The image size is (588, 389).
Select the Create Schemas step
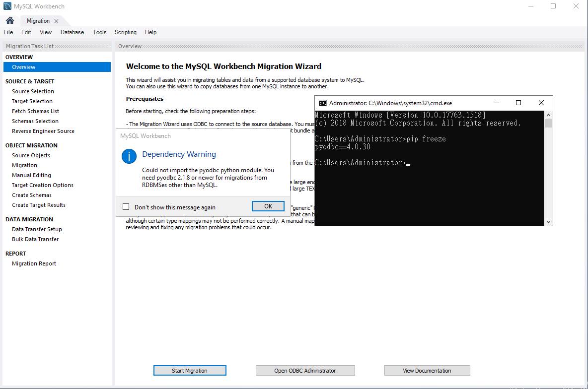(32, 195)
